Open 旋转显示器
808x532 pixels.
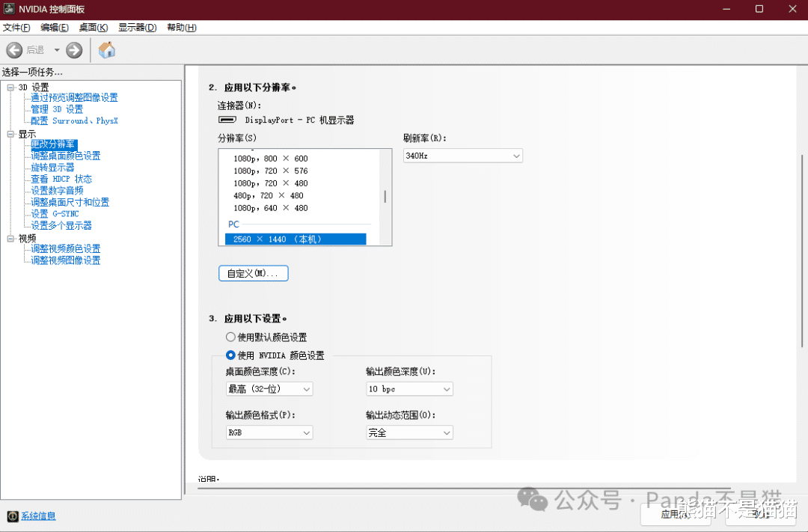52,168
